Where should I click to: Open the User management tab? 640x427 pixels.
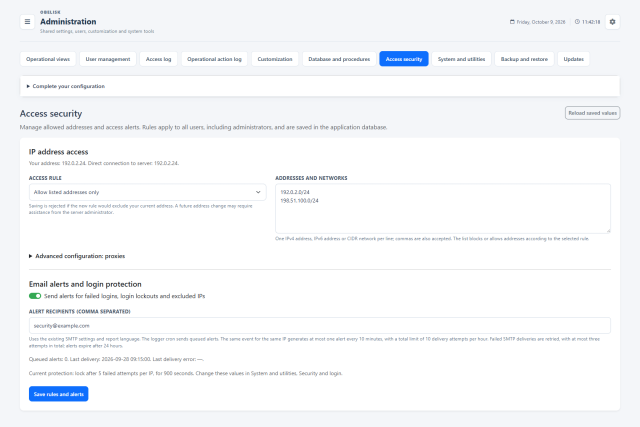(x=108, y=59)
